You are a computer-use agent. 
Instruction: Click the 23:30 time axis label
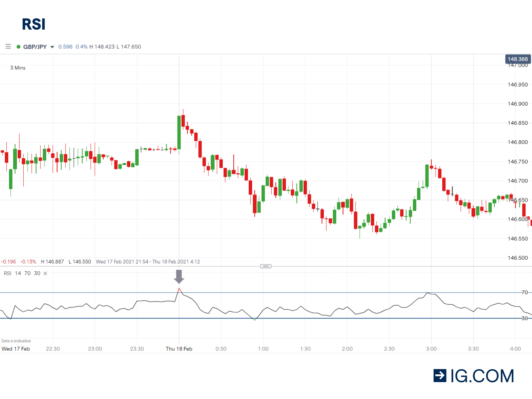click(137, 349)
